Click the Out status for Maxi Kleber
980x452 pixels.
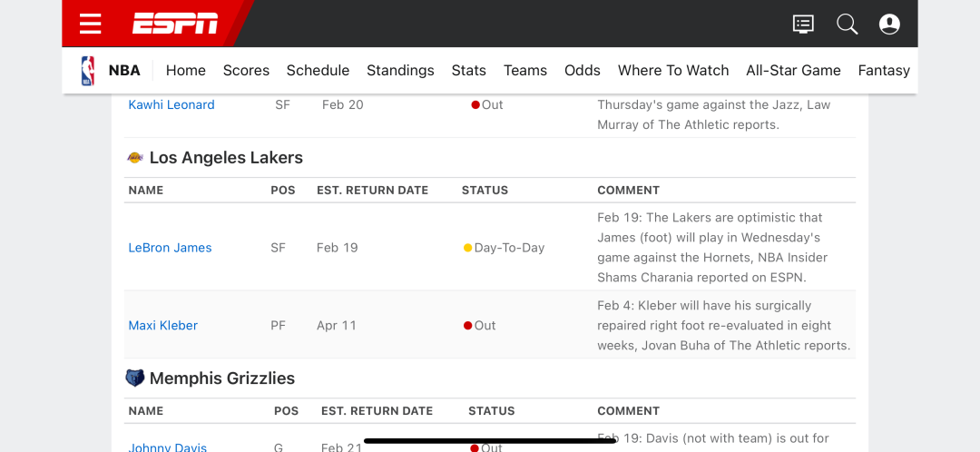(479, 325)
